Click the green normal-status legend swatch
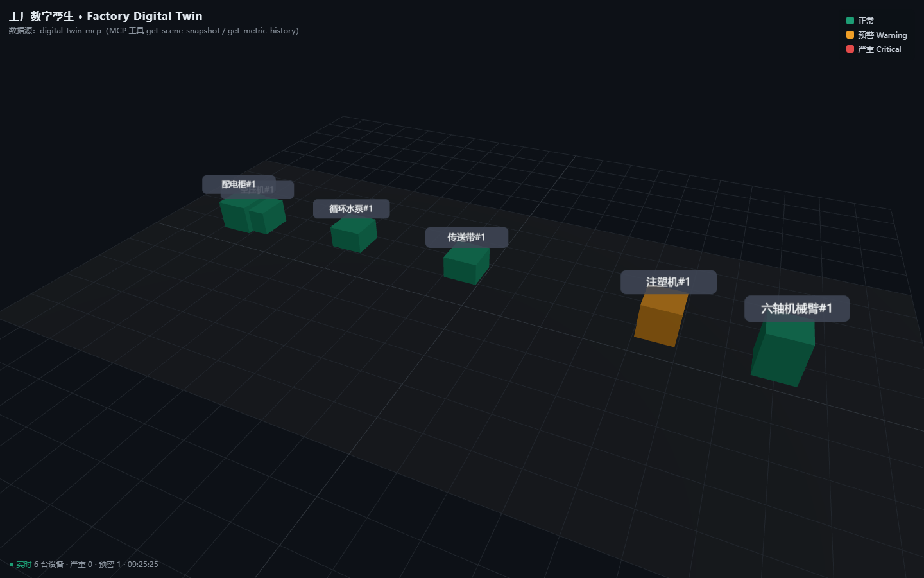The image size is (924, 578). [850, 21]
